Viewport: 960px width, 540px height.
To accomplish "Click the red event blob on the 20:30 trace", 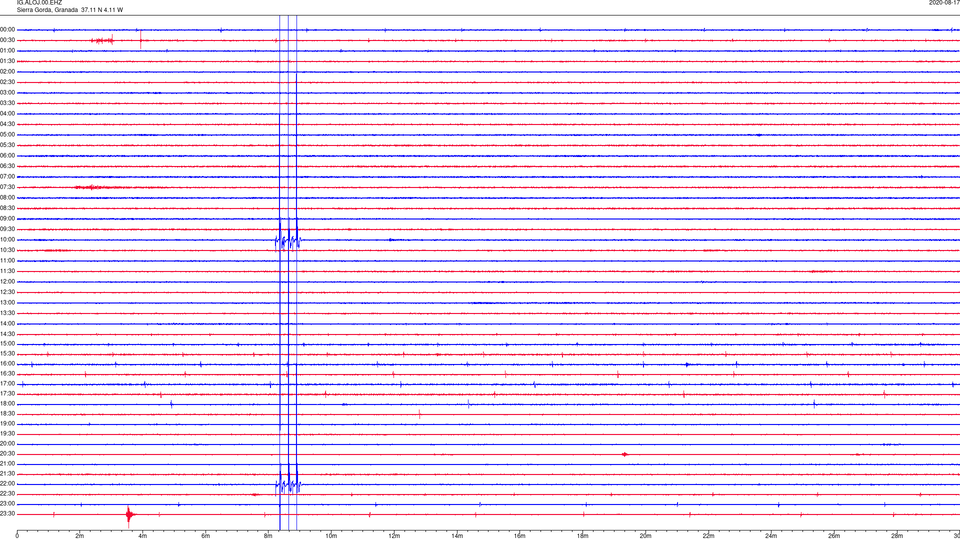I will [624, 454].
